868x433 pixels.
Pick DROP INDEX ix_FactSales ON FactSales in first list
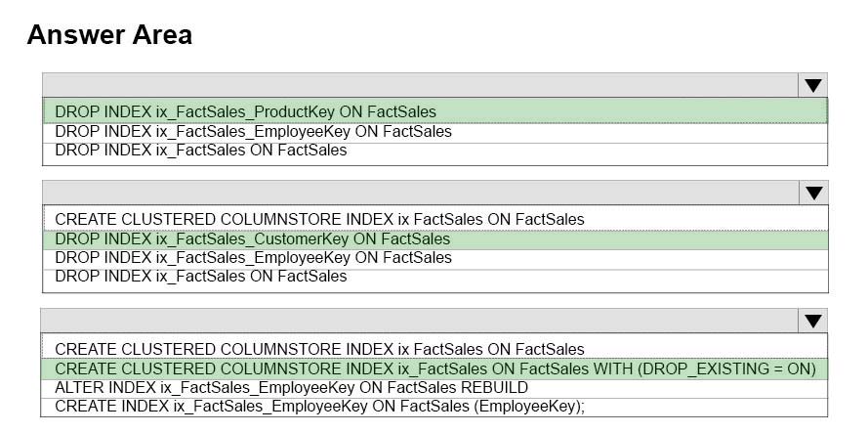click(200, 150)
